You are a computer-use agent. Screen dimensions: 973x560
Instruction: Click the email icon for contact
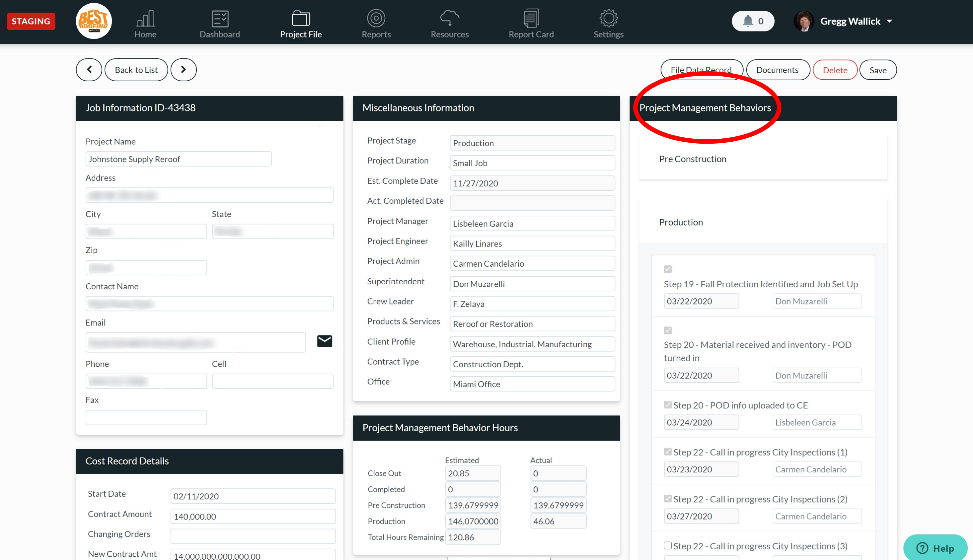(x=324, y=341)
